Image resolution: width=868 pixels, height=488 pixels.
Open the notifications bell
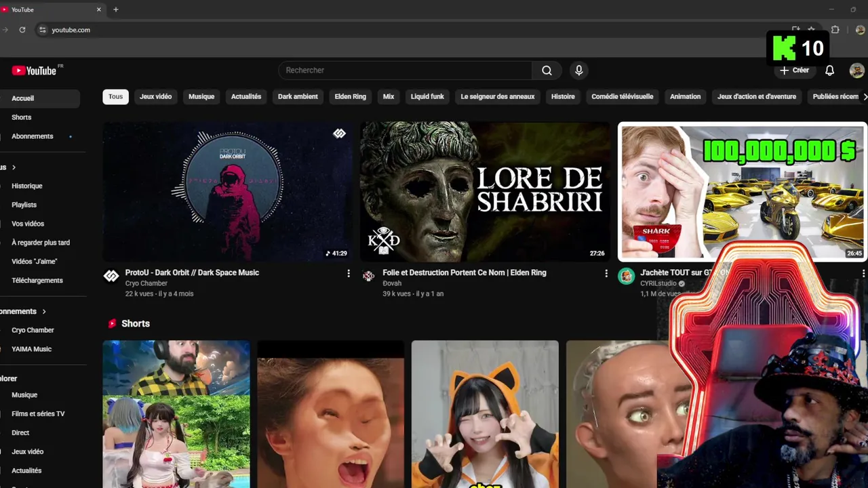point(829,70)
